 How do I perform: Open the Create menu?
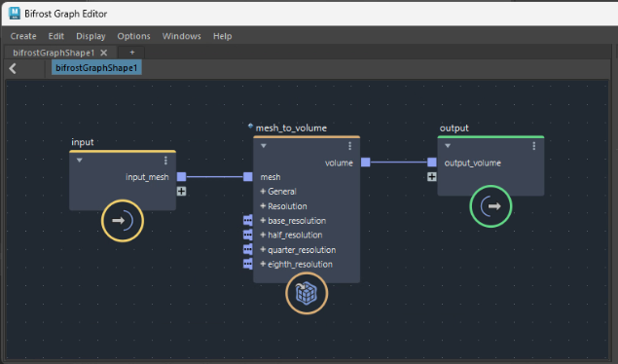pyautogui.click(x=23, y=36)
